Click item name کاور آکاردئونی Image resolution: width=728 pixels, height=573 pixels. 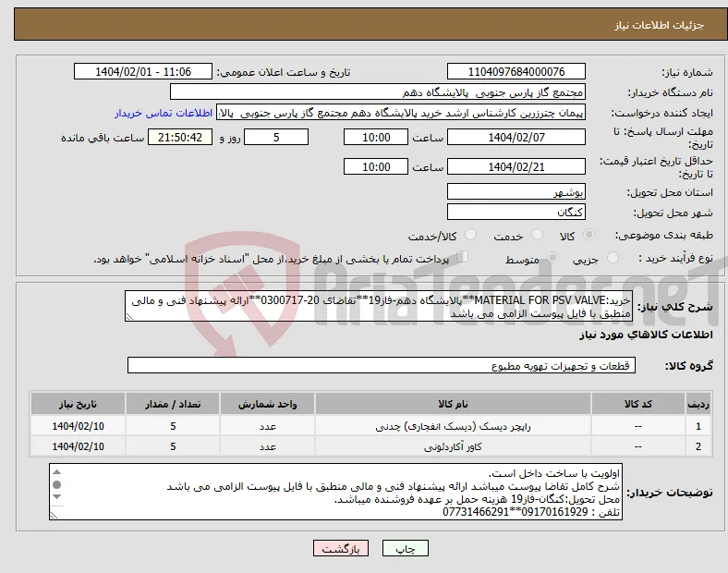[x=453, y=446]
